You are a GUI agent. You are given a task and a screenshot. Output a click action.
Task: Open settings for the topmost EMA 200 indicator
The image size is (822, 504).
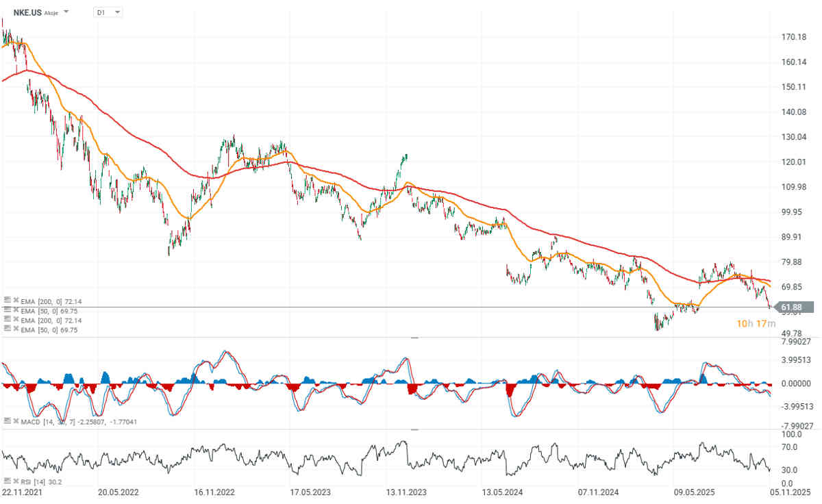coord(7,301)
